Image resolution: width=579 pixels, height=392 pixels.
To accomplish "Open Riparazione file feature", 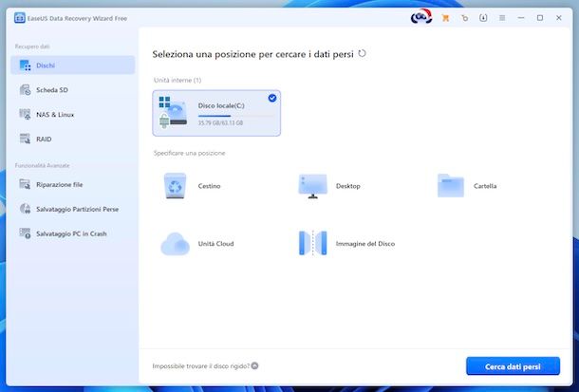I will [73, 184].
